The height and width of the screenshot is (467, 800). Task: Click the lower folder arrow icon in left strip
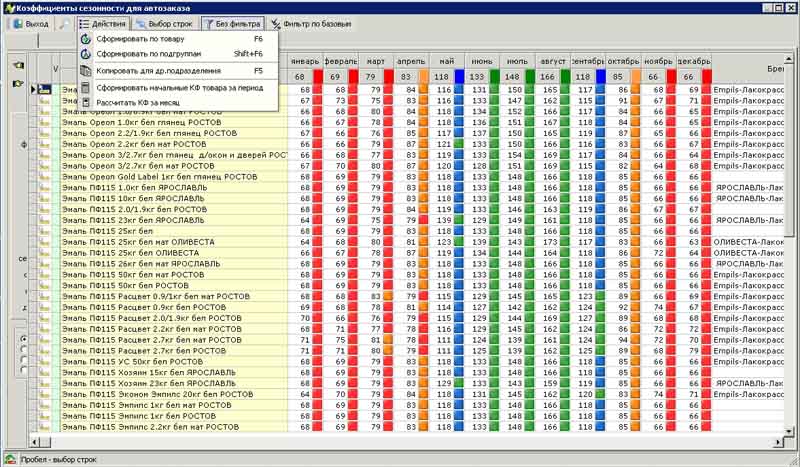coord(19,83)
